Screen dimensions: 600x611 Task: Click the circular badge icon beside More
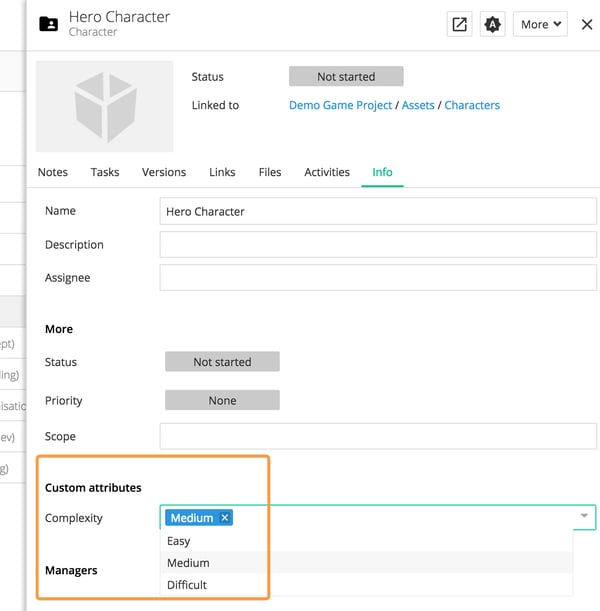click(x=492, y=25)
